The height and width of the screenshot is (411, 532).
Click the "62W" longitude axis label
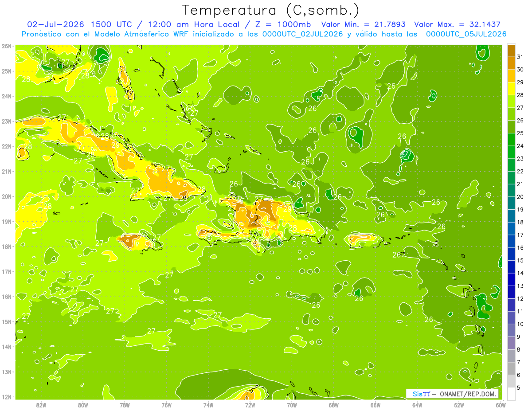tap(459, 405)
